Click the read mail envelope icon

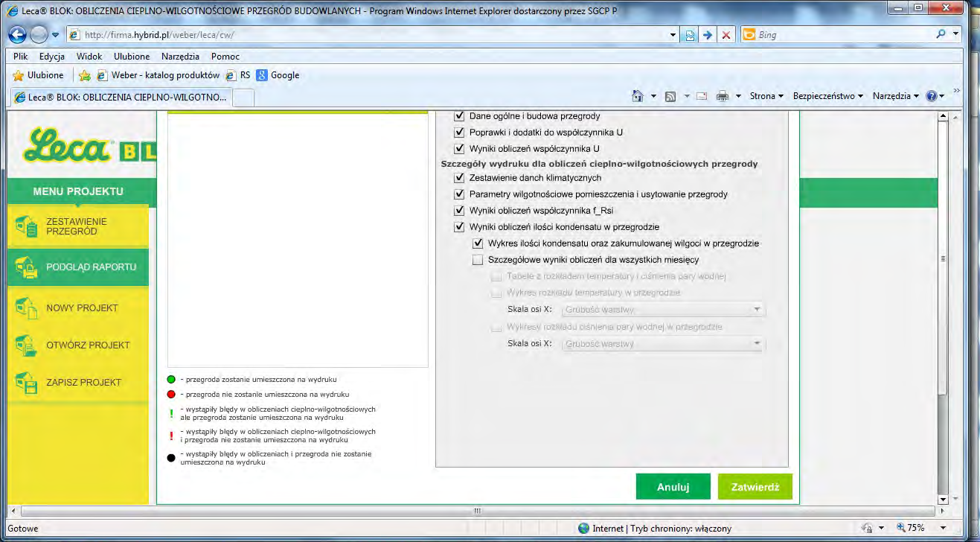(702, 96)
